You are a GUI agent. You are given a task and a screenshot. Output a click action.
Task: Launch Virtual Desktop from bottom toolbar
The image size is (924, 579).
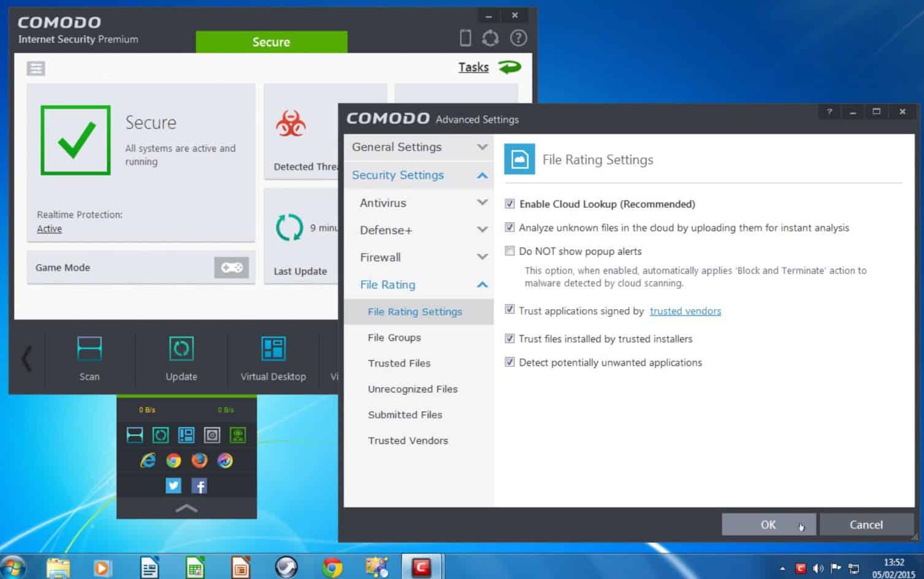coord(273,358)
